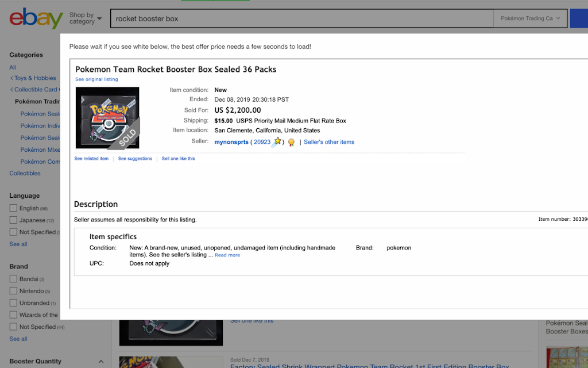Click the See original listing link
The image size is (588, 368).
96,79
